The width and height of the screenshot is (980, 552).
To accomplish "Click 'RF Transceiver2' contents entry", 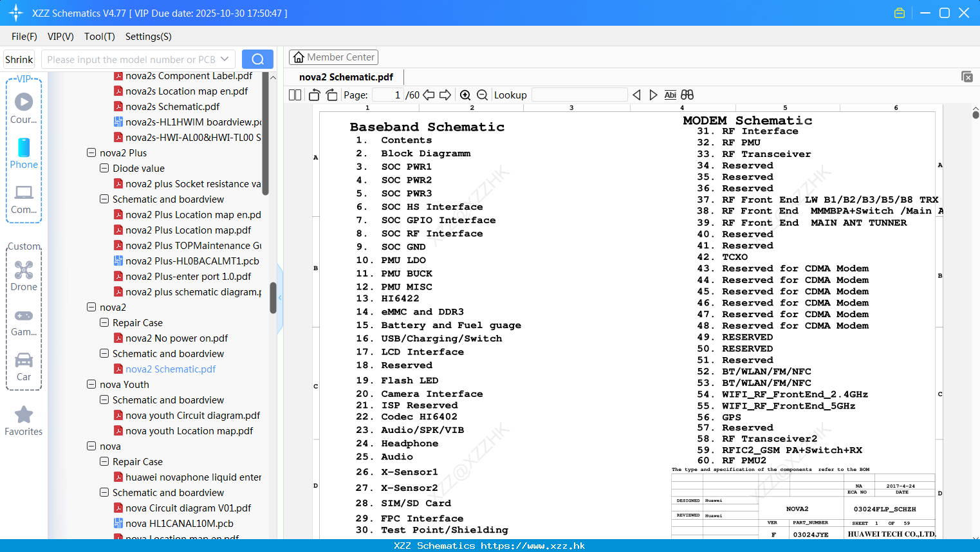I will coord(770,439).
